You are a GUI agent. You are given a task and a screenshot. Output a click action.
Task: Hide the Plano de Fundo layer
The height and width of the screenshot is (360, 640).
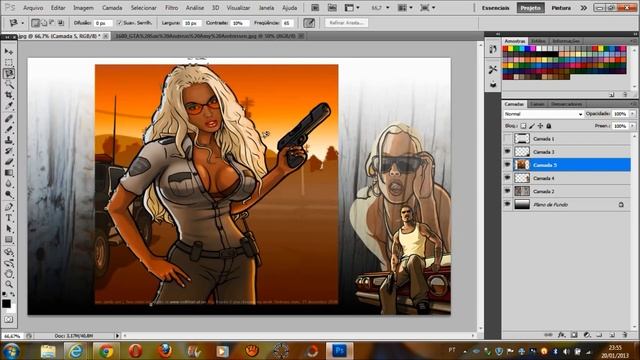pyautogui.click(x=507, y=204)
